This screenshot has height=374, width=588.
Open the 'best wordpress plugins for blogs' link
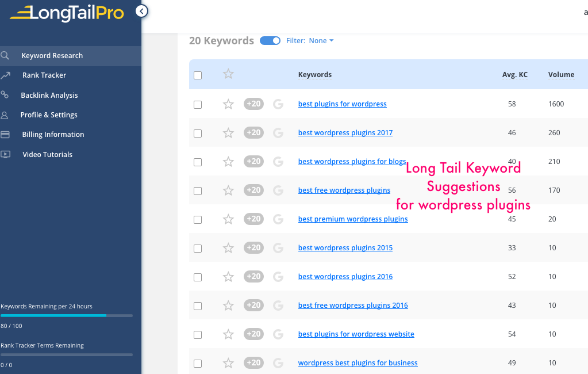pyautogui.click(x=352, y=162)
